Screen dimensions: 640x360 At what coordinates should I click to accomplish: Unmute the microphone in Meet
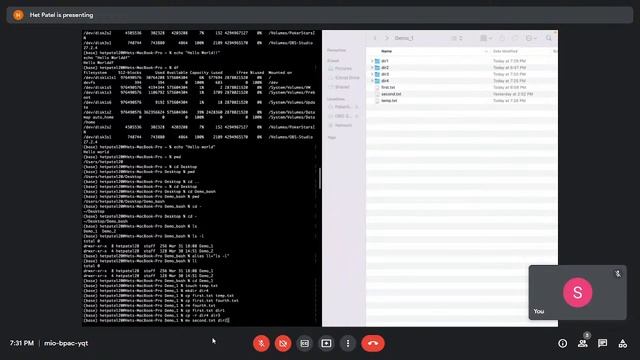261,343
